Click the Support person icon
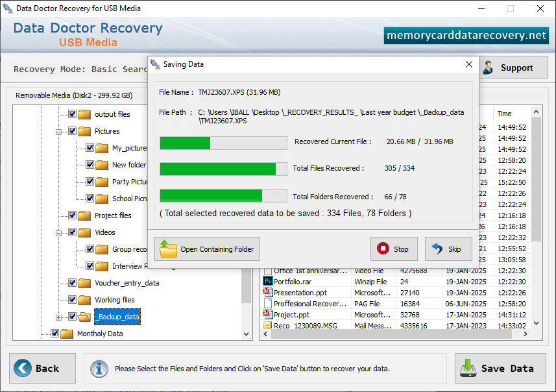Image resolution: width=556 pixels, height=392 pixels. click(489, 67)
